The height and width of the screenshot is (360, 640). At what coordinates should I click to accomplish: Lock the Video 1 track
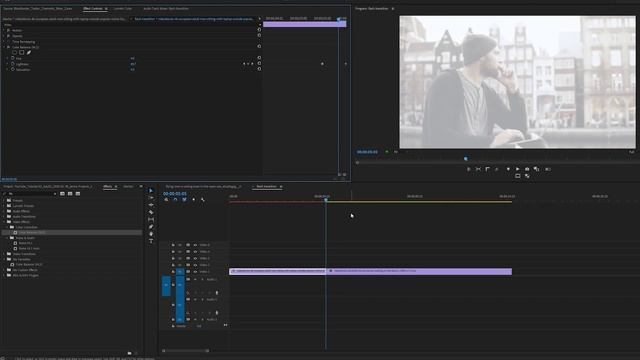pos(173,272)
